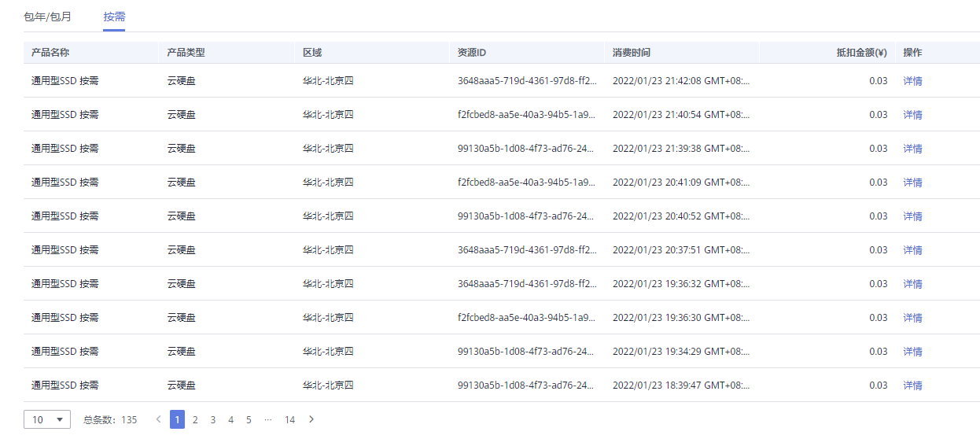This screenshot has width=980, height=439.
Task: Click 详情 for the 20:37:51 record
Action: pos(912,250)
